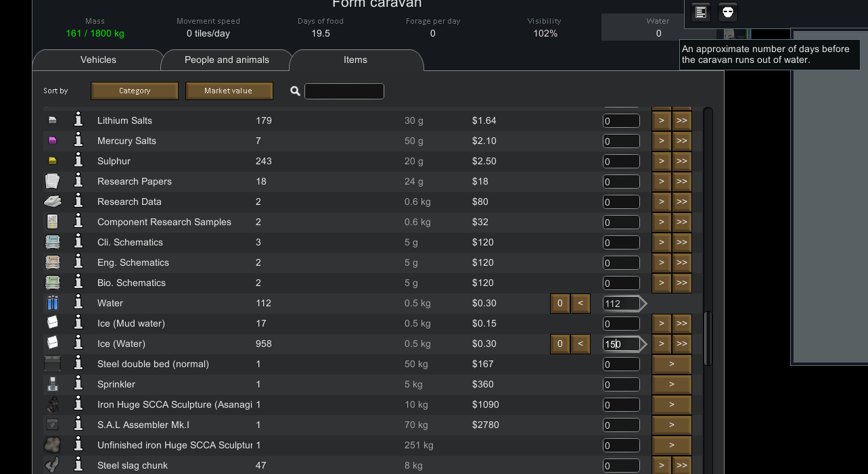Remove one Ice (Water) with < button
This screenshot has width=868, height=474.
580,343
